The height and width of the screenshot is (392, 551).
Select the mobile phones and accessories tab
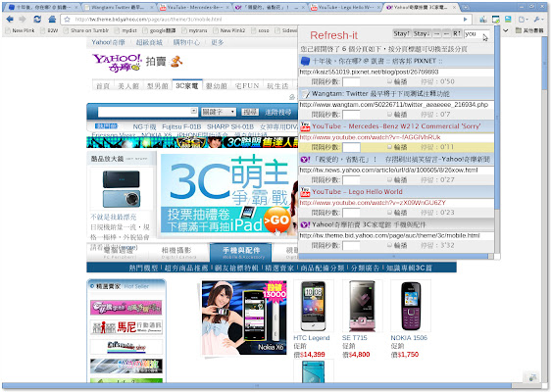(241, 252)
